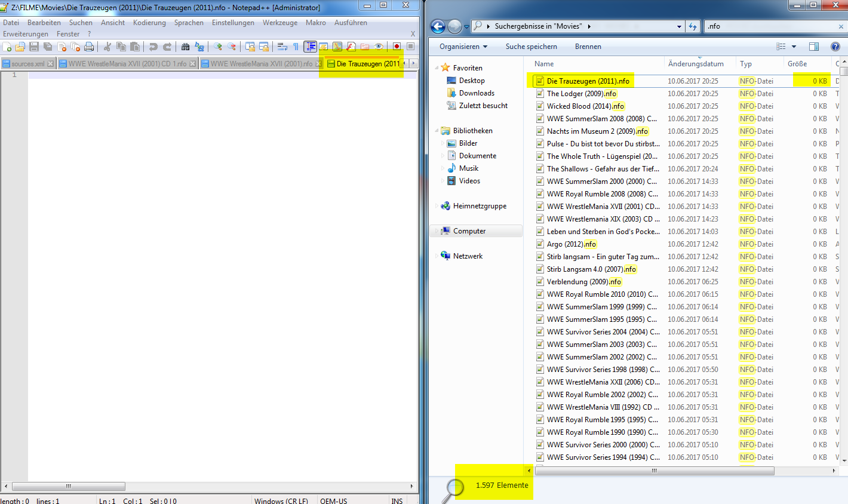
Task: Clear the .nfo search box
Action: (x=841, y=26)
